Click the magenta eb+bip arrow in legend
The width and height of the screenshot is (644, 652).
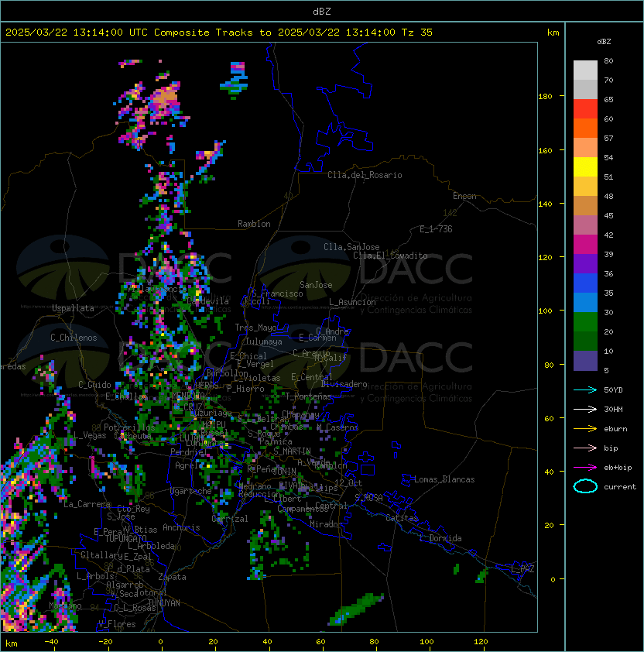(x=585, y=468)
